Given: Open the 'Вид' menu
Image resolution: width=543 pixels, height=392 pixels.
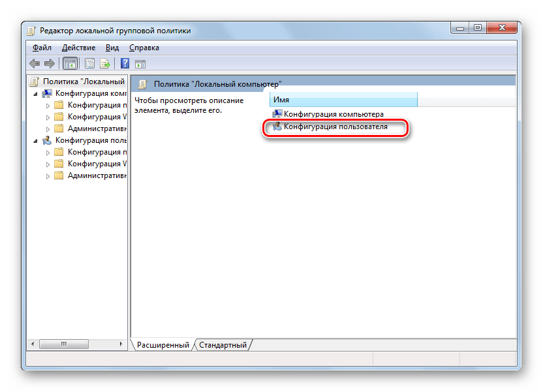Looking at the screenshot, I should (112, 48).
